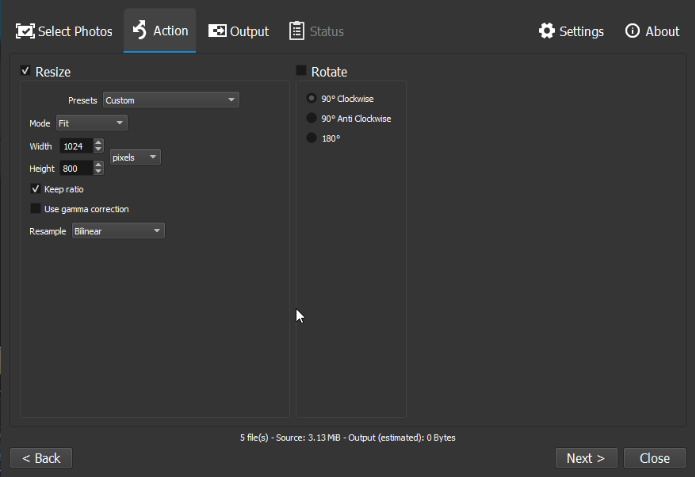Uncheck the Keep ratio option
The width and height of the screenshot is (695, 477).
(36, 189)
